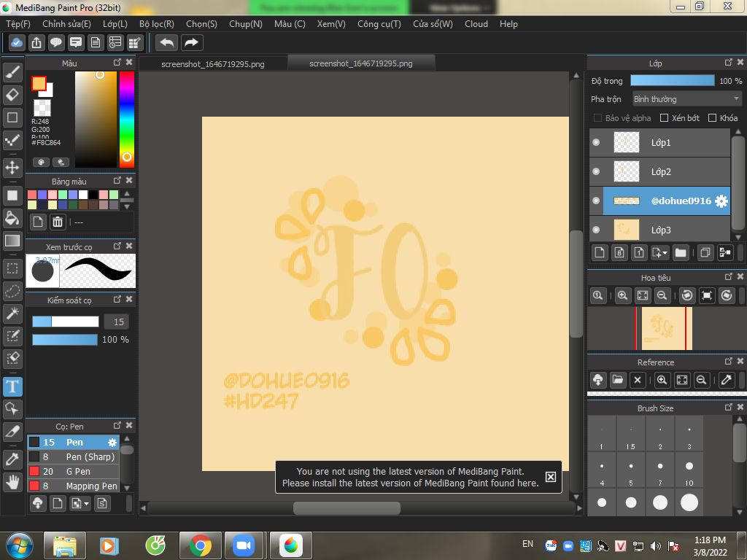The width and height of the screenshot is (747, 560).
Task: Open the Cloud menu
Action: click(x=476, y=24)
